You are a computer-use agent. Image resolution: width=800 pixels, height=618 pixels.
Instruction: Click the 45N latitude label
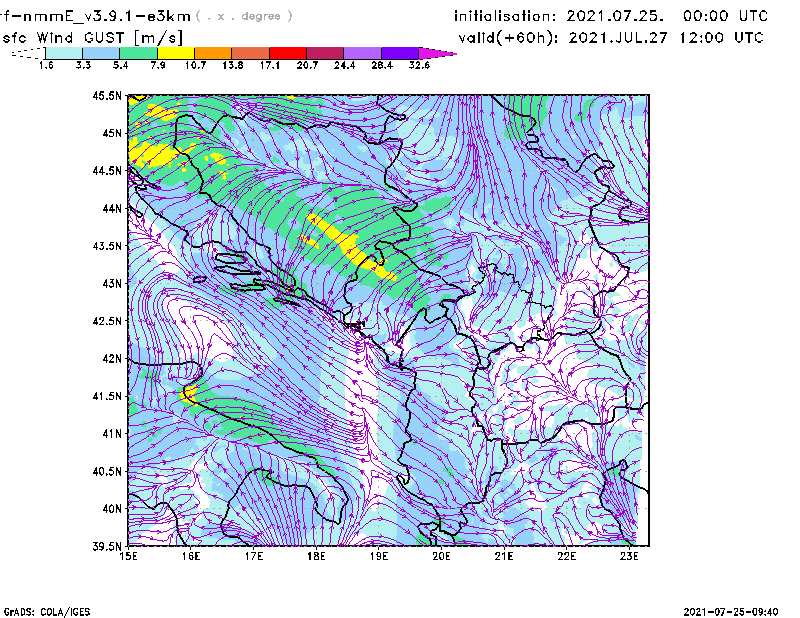112,133
